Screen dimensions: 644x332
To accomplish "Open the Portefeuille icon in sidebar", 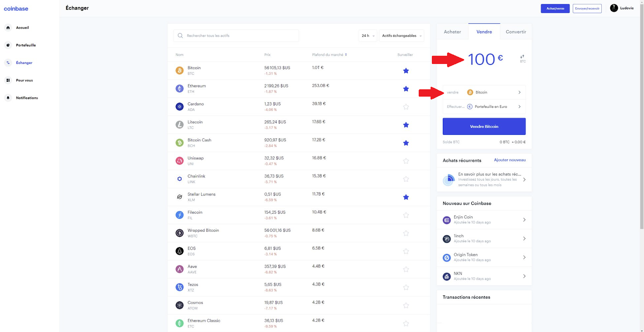I will [8, 45].
